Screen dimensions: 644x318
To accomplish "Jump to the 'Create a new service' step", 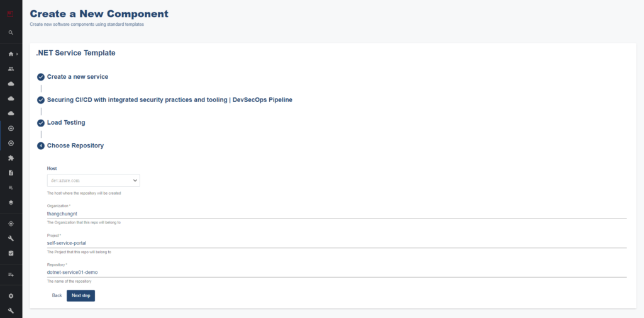I will 77,77.
